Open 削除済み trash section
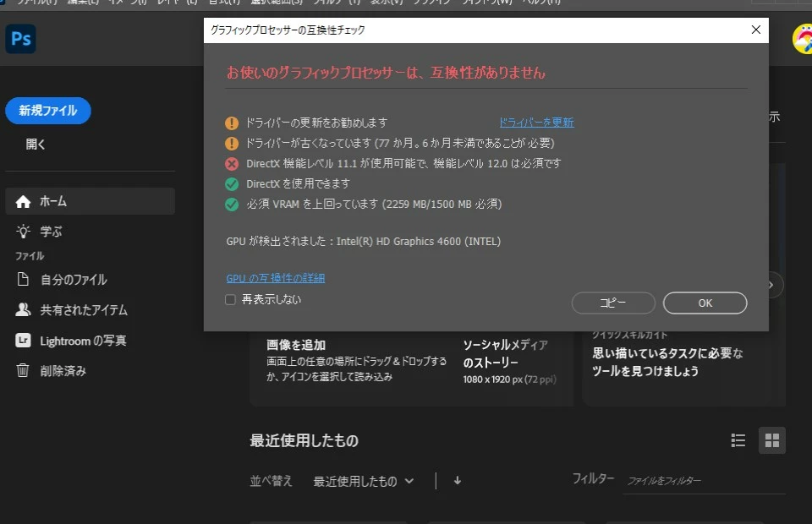 (51, 371)
